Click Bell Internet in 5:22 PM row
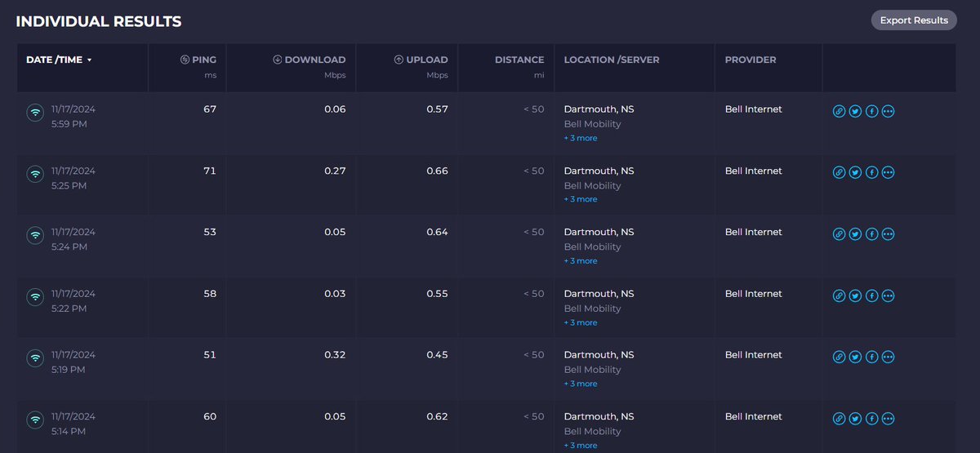 coord(753,293)
